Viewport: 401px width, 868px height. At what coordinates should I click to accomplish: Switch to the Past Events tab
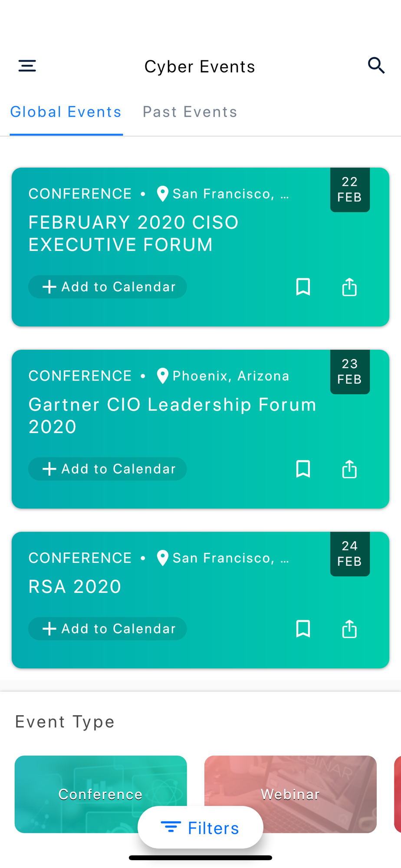[x=190, y=112]
